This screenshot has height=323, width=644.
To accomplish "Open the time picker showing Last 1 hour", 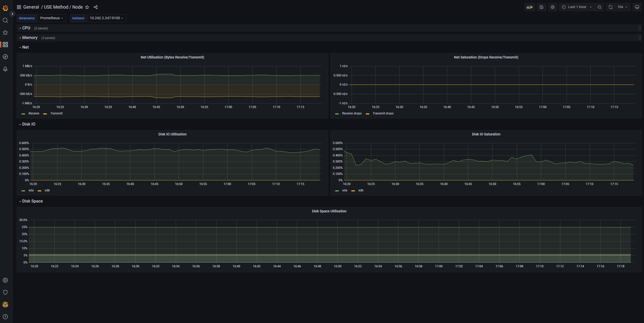I will coord(577,7).
